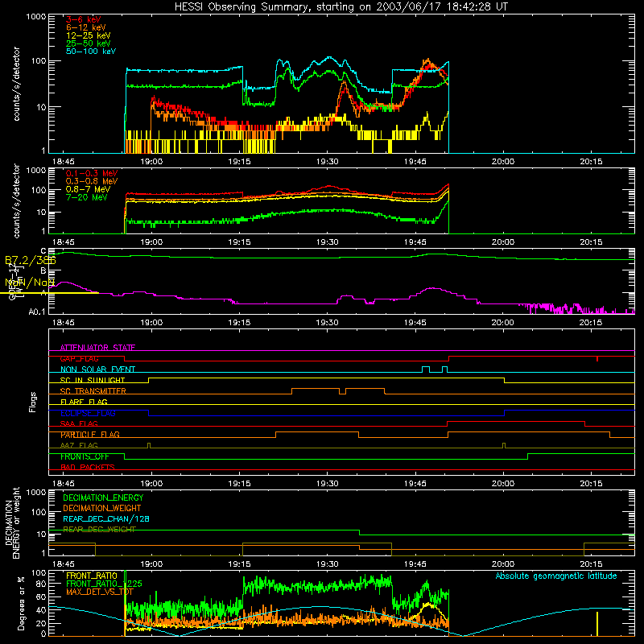Select the BAD_PACKETS flag label
Image resolution: width=644 pixels, height=644 pixels.
pos(88,467)
